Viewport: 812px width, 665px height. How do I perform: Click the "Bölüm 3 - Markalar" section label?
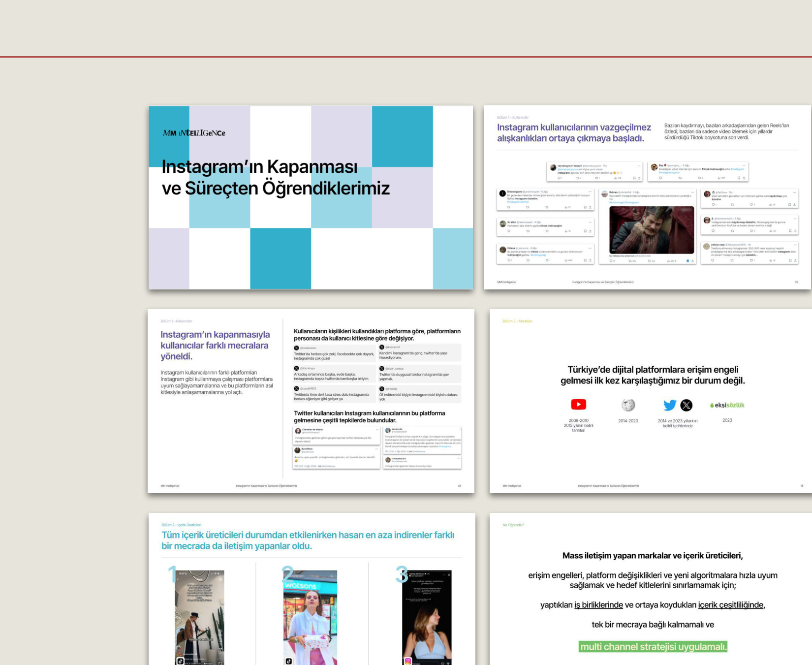click(517, 321)
